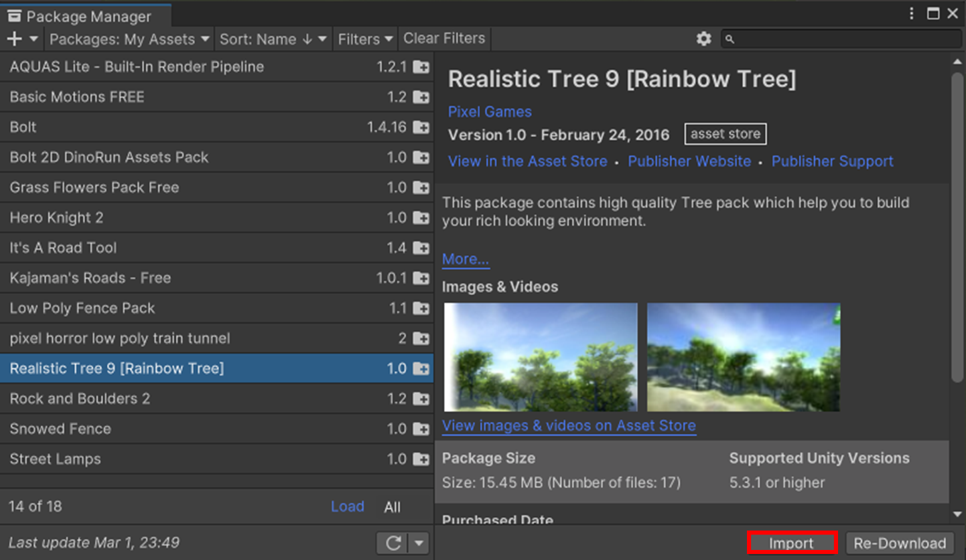Select Snowed Fence package
The image size is (966, 560).
coord(216,429)
